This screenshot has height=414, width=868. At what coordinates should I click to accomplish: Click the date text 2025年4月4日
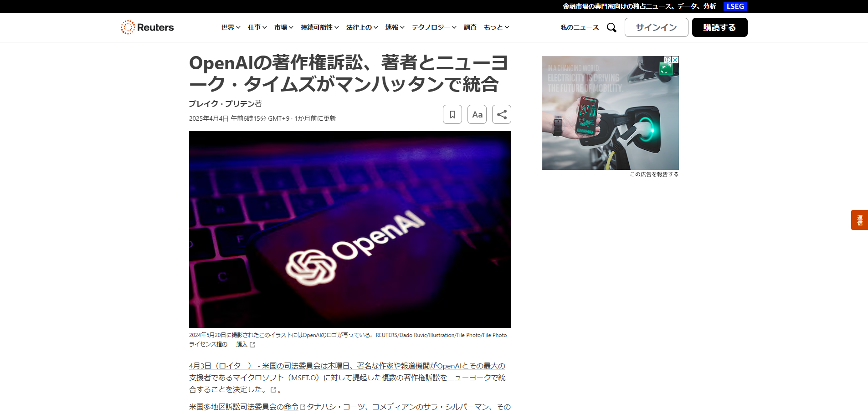(x=209, y=118)
